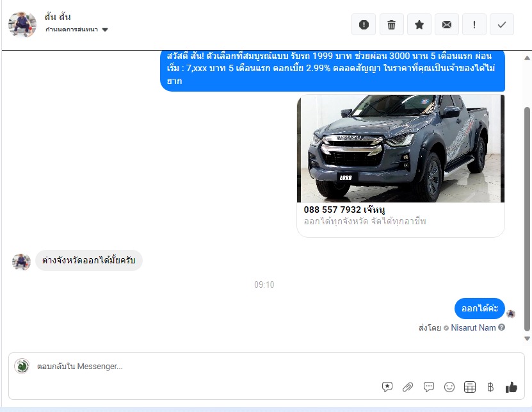This screenshot has width=532, height=412.
Task: Open the Baht payment request icon
Action: point(490,387)
